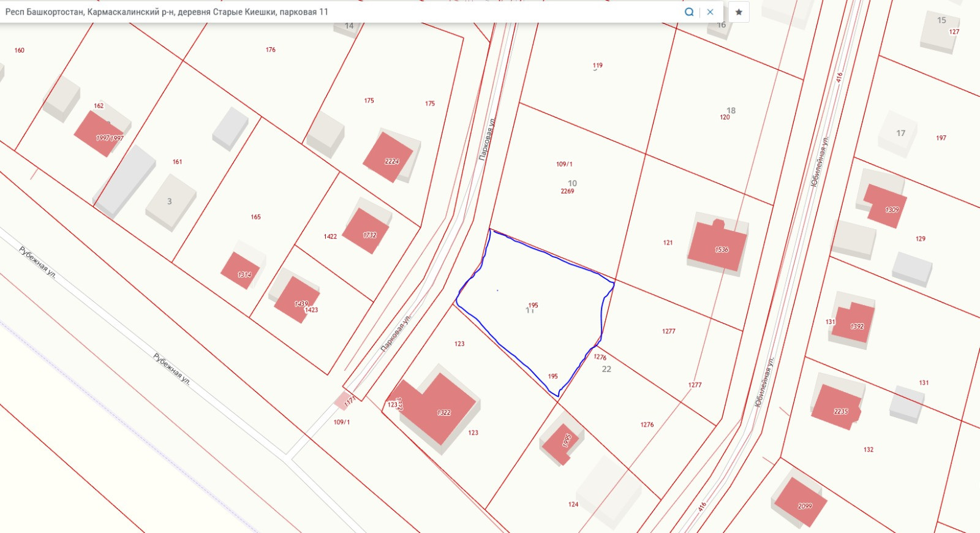
Task: Focus the address search input field
Action: (337, 12)
